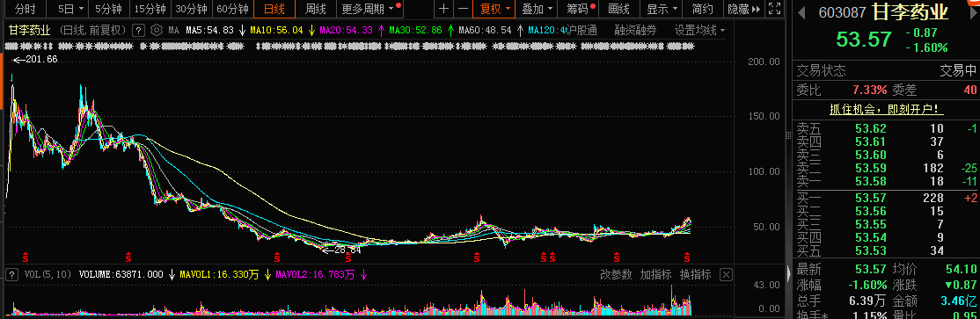This screenshot has width=980, height=319.
Task: Open the 复权 dropdown
Action: [x=496, y=9]
